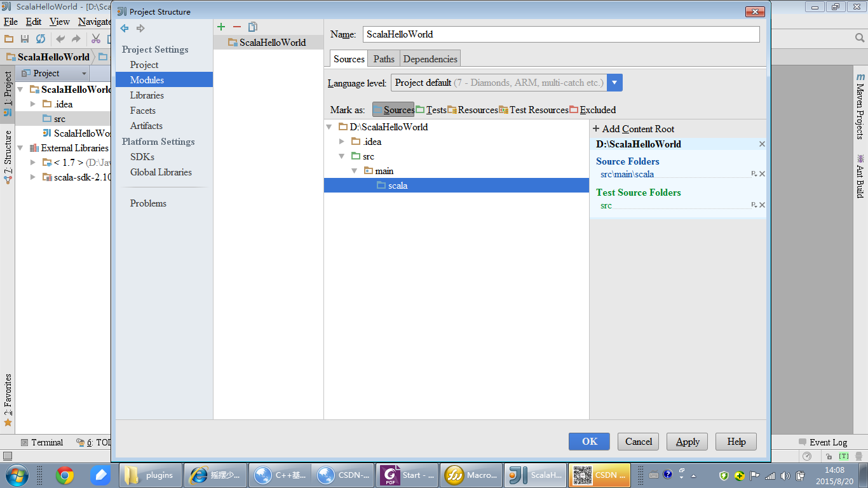Select ScalaHelloWorld module in modules list
868x488 pixels.
pos(268,43)
